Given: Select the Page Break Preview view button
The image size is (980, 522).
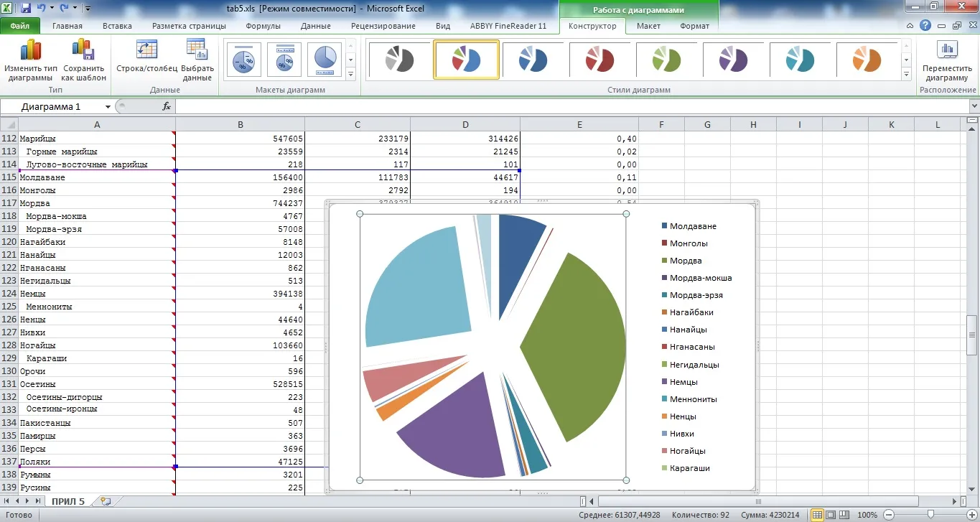Looking at the screenshot, I should 847,515.
